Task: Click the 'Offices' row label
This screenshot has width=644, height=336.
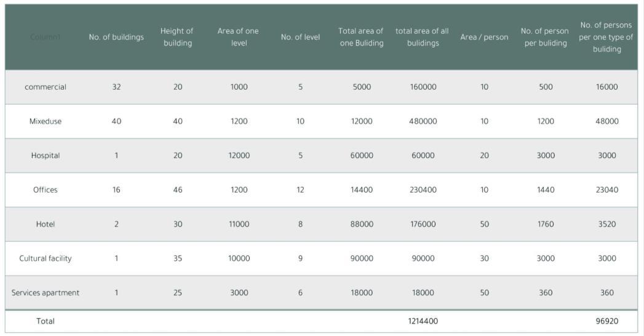Action: pos(46,190)
